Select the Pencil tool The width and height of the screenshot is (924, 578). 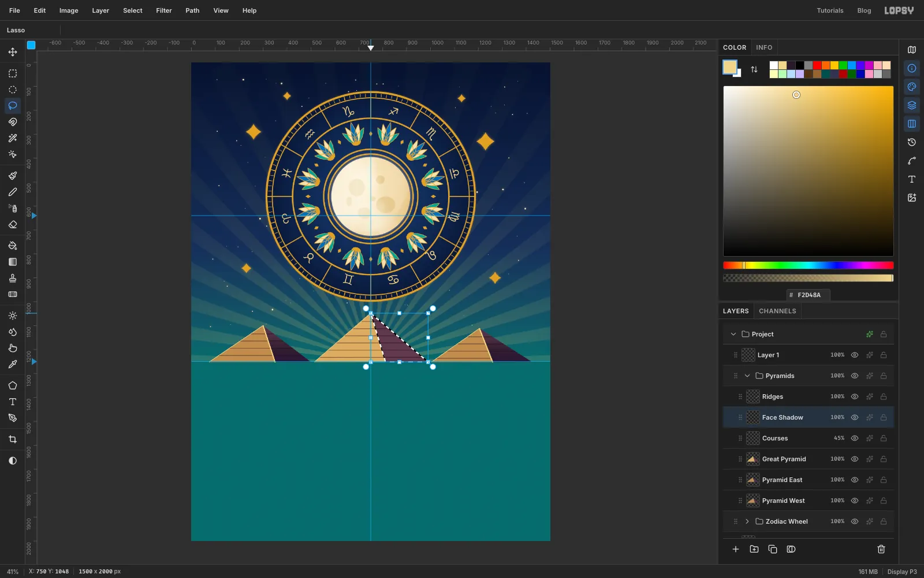13,192
